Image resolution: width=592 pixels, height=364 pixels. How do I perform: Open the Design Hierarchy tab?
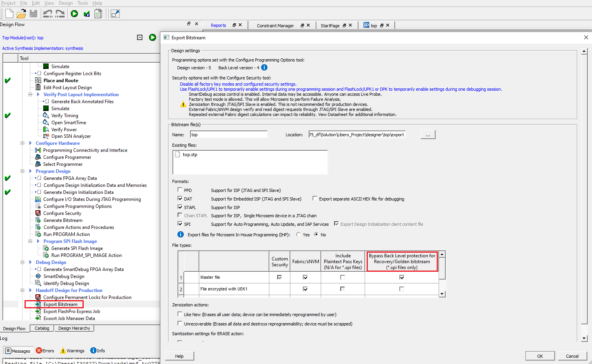74,328
